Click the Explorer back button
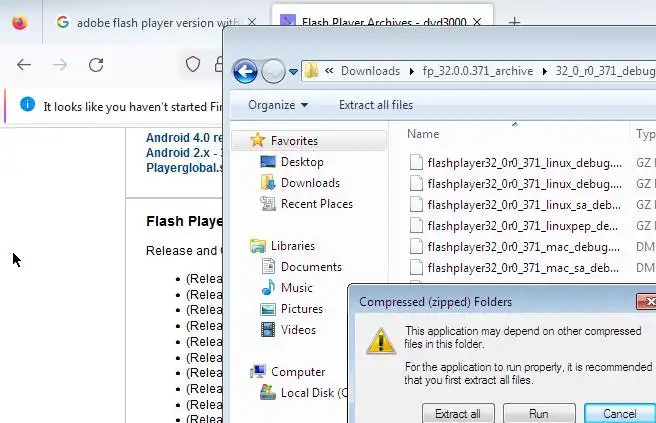Viewport: 656px width, 423px height. point(245,71)
